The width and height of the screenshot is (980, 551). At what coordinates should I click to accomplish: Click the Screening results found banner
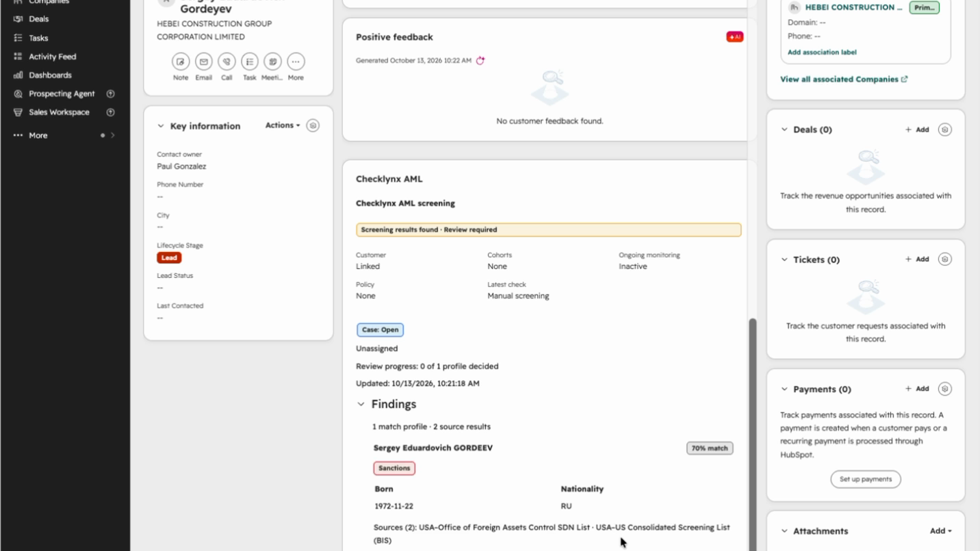tap(548, 230)
